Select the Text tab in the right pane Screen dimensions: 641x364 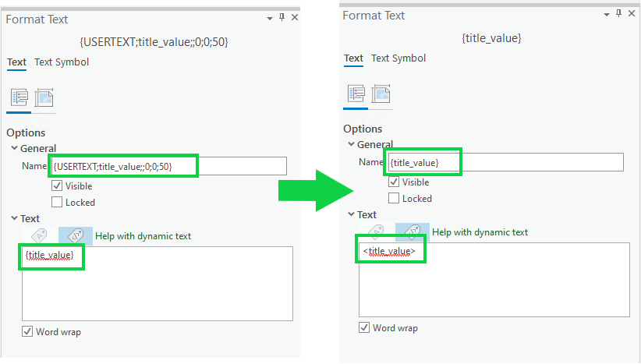click(x=353, y=58)
